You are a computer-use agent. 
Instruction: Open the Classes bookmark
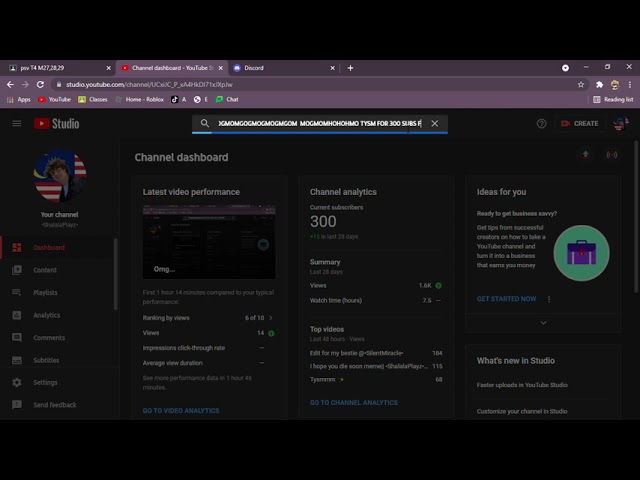(93, 99)
